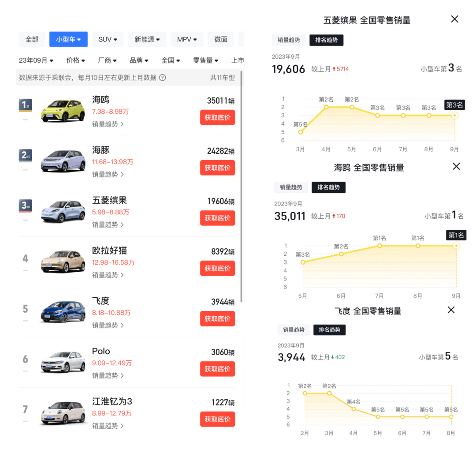The height and width of the screenshot is (464, 476).
Task: Close the 五菱缤果 sales panel
Action: tap(454, 19)
